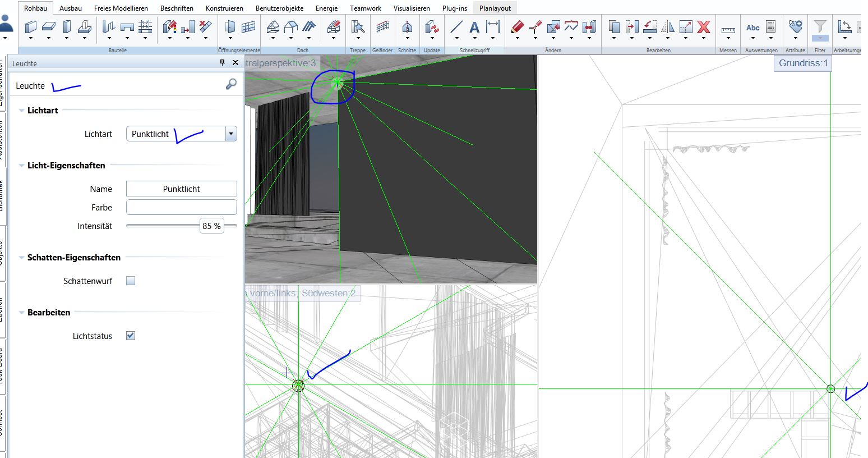Enable the Schattenwurf checkbox
This screenshot has height=458, width=868.
click(x=131, y=281)
